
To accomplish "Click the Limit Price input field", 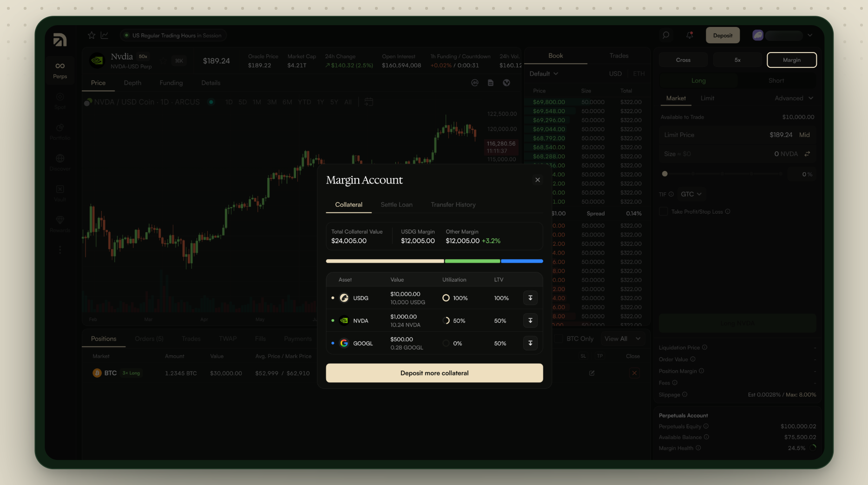I will tap(737, 135).
